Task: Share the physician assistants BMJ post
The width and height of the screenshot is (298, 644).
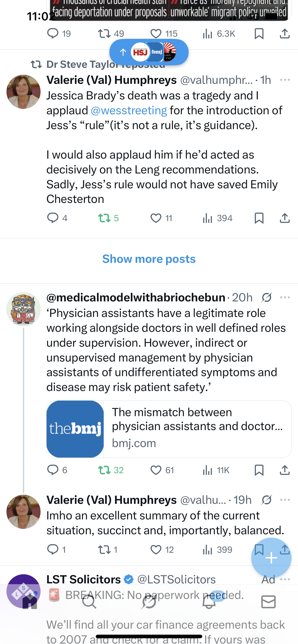Action: [x=285, y=470]
